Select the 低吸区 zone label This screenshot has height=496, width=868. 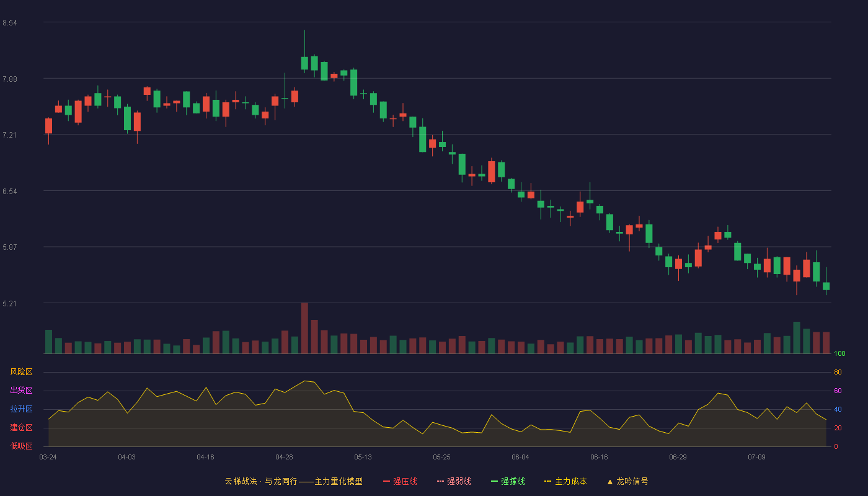coord(21,446)
